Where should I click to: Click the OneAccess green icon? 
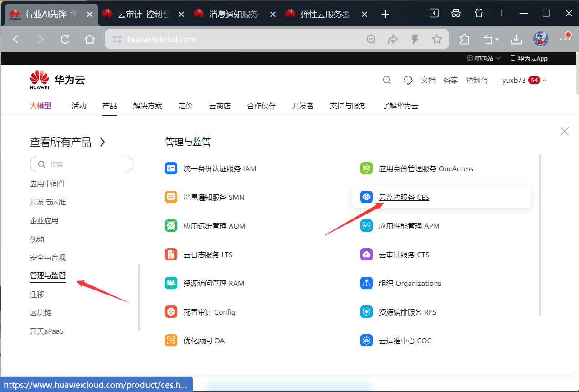[366, 168]
